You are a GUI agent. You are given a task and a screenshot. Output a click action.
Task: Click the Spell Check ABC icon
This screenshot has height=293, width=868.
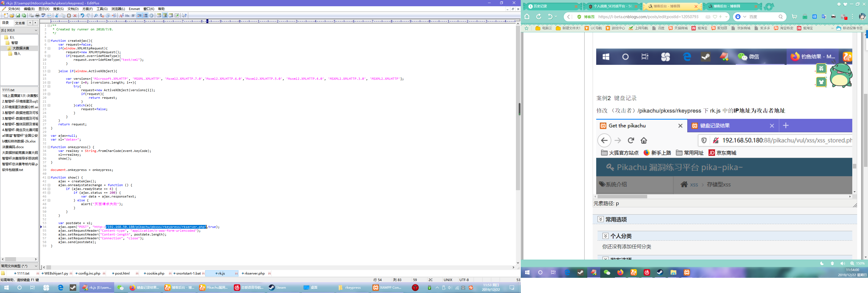pos(43,15)
